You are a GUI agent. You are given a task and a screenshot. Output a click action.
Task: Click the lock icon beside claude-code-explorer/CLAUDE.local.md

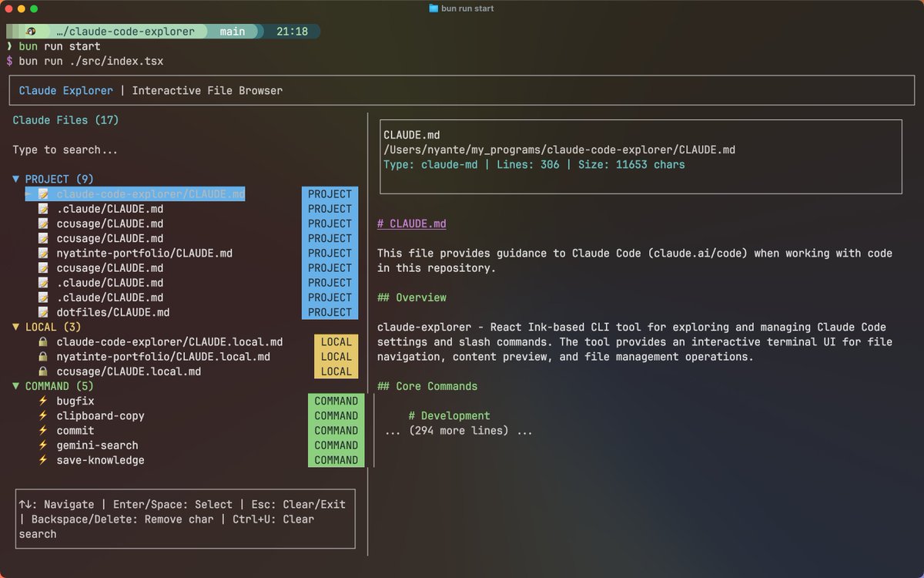(x=44, y=341)
